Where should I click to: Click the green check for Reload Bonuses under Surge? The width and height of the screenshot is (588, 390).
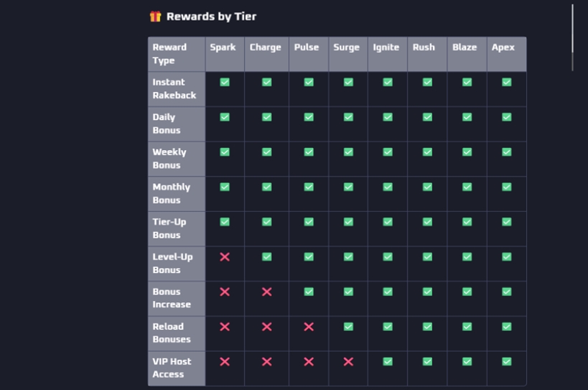[x=348, y=327]
